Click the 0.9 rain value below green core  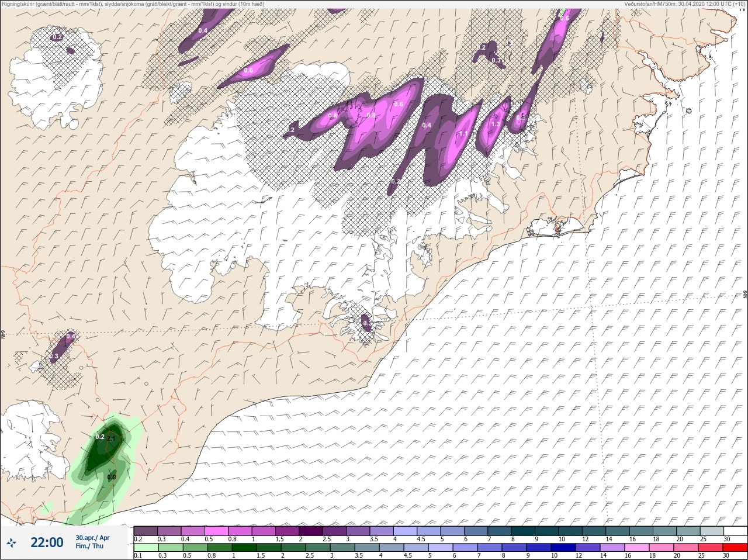(112, 477)
